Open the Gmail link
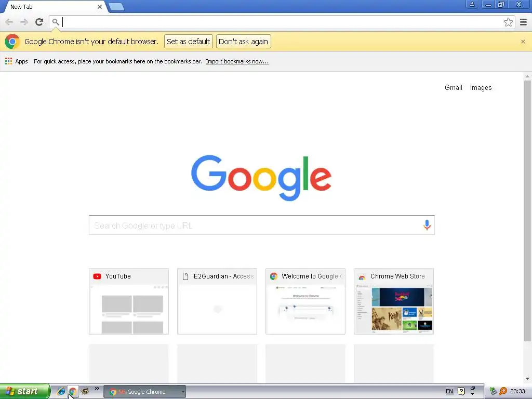The image size is (532, 399). [x=453, y=87]
